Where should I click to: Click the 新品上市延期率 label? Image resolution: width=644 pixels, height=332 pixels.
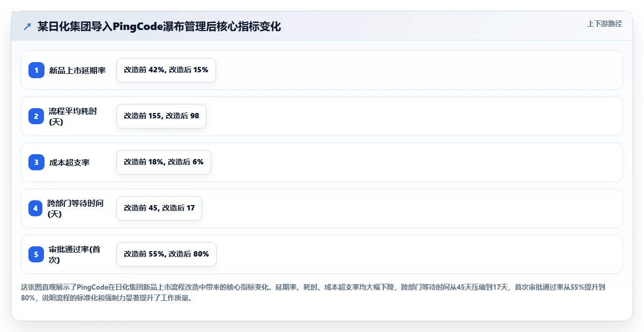(77, 70)
